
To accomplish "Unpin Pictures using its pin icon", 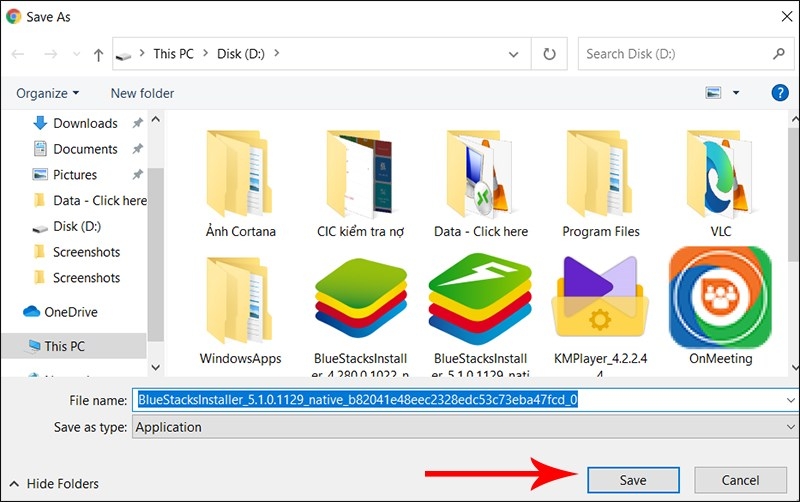I will point(137,174).
